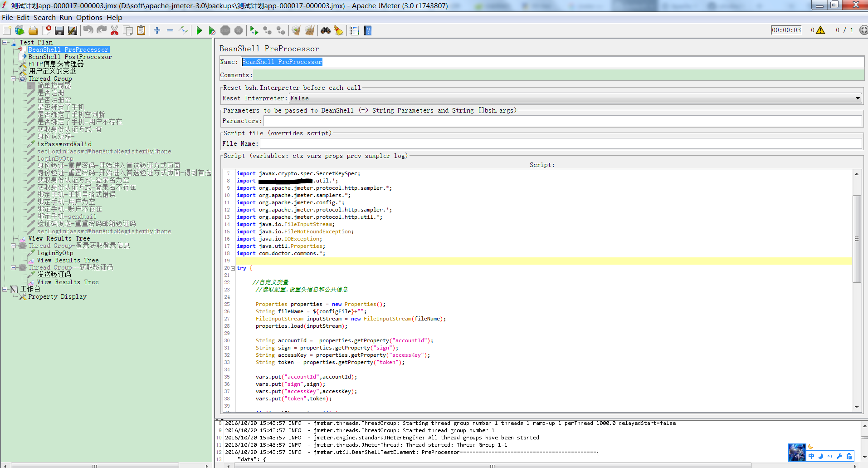Click the New test plan icon
The width and height of the screenshot is (868, 468).
(x=7, y=30)
